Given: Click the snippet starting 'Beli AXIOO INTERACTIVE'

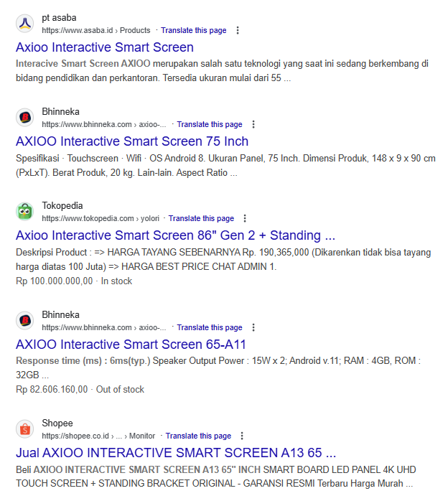Looking at the screenshot, I should point(216,477).
